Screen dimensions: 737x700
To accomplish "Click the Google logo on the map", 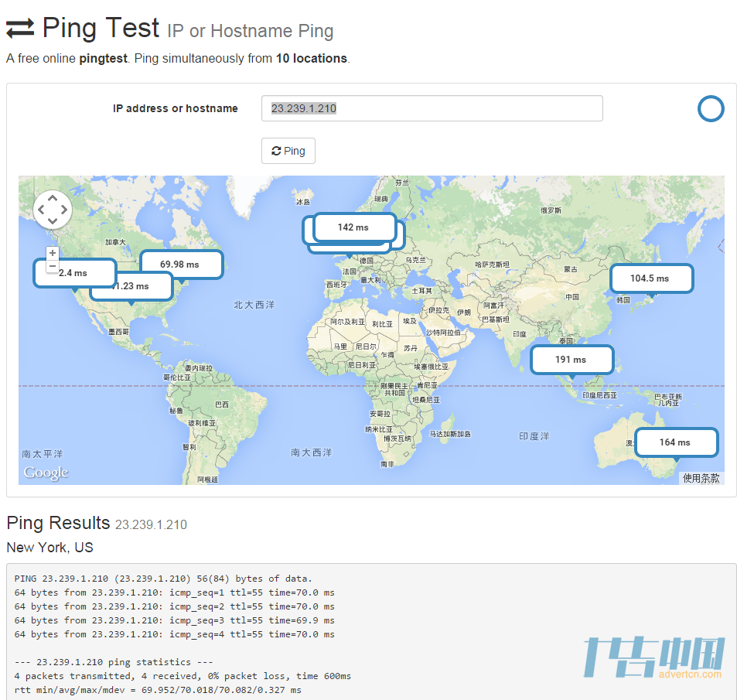I will point(46,473).
